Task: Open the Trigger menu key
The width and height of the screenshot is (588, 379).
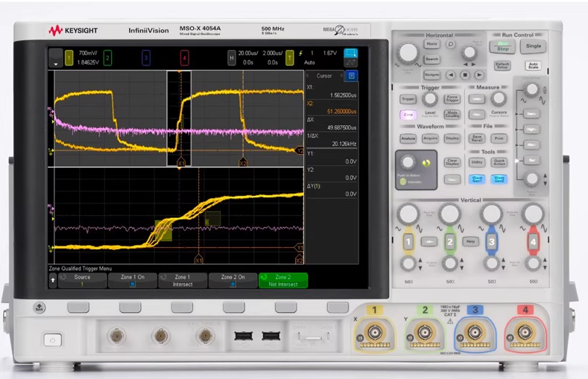Action: [408, 99]
